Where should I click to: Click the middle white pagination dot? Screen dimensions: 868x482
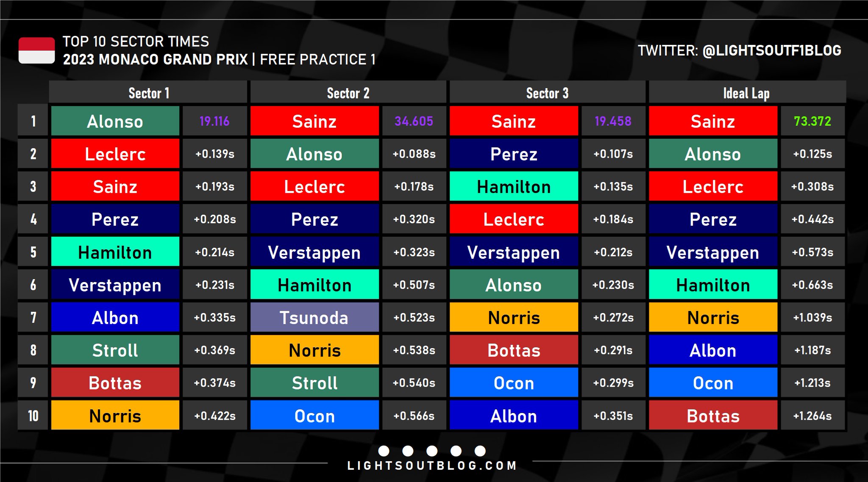click(x=432, y=451)
